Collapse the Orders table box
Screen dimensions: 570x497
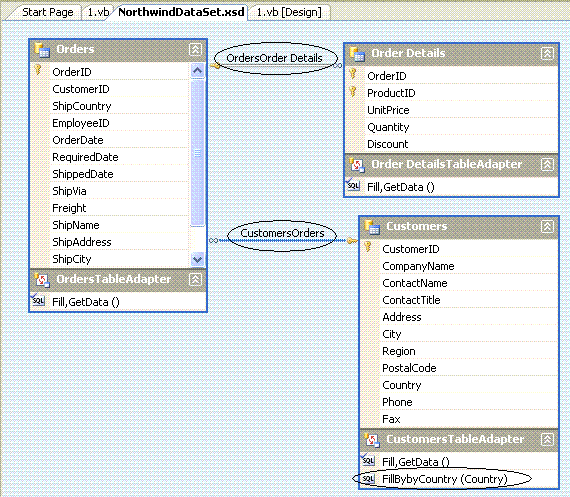[195, 49]
